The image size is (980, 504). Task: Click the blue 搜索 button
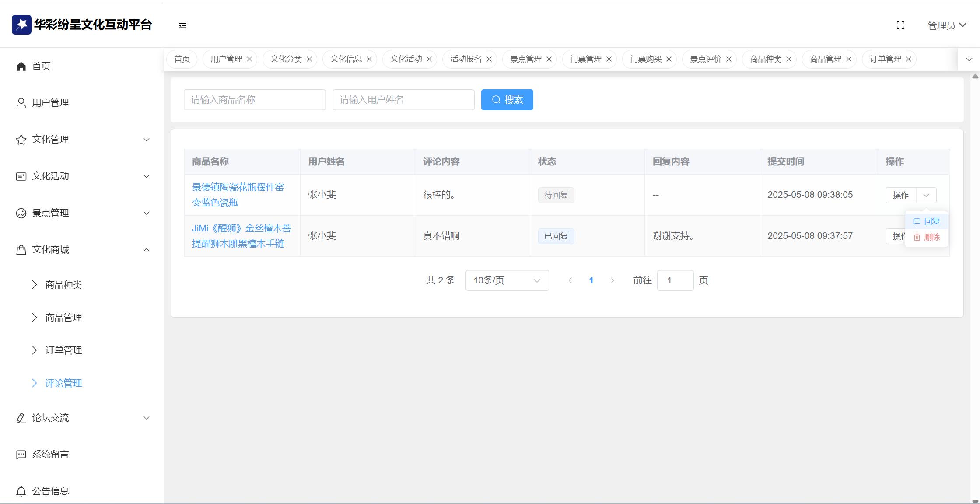[x=507, y=100]
